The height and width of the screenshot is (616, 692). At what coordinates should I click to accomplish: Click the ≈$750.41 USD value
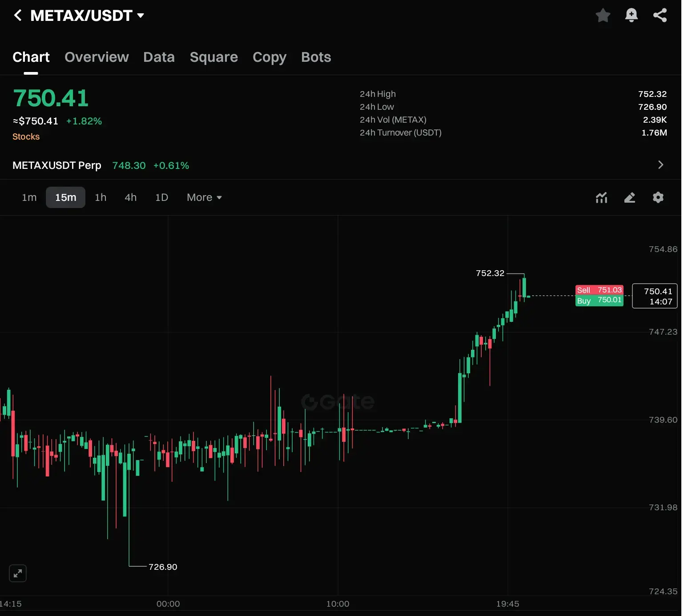36,121
